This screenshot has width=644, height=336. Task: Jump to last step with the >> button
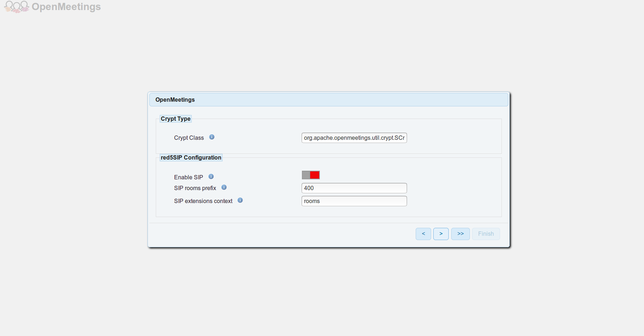tap(461, 234)
